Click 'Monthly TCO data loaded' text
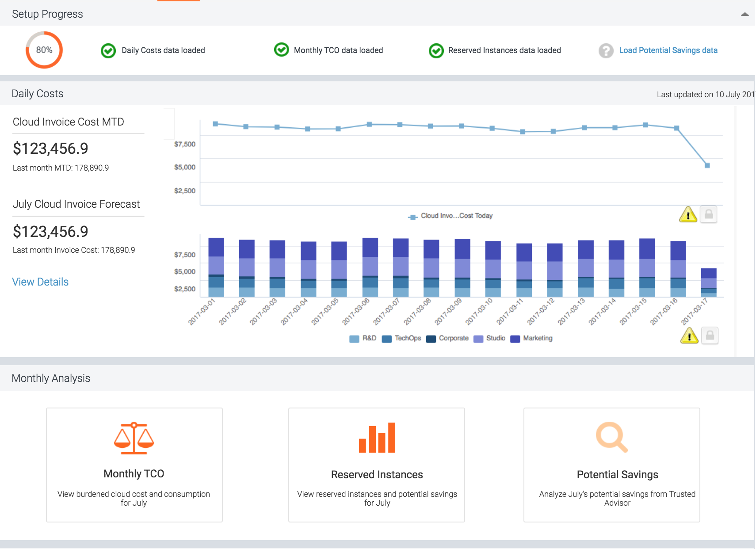The image size is (756, 549). 339,50
